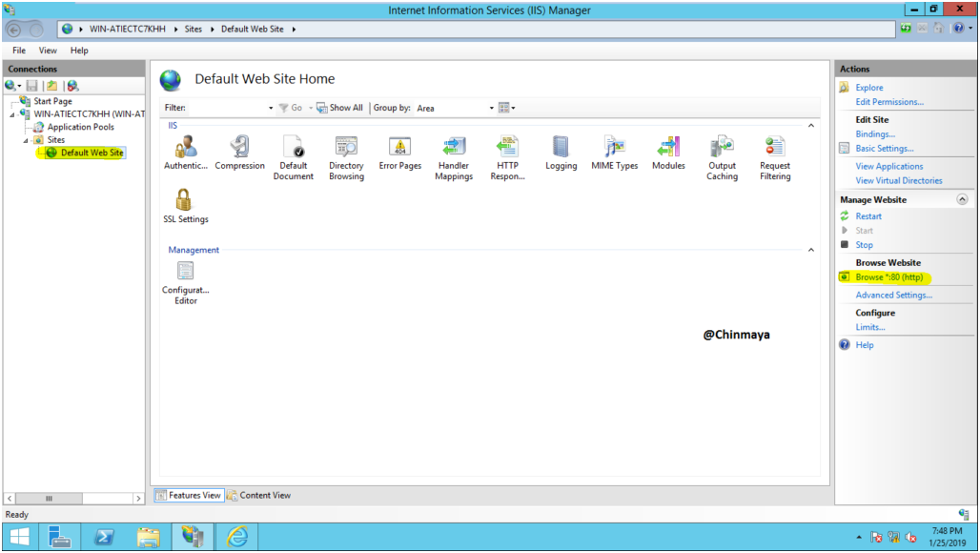The width and height of the screenshot is (980, 553).
Task: Open File Explorer from the taskbar
Action: (148, 537)
